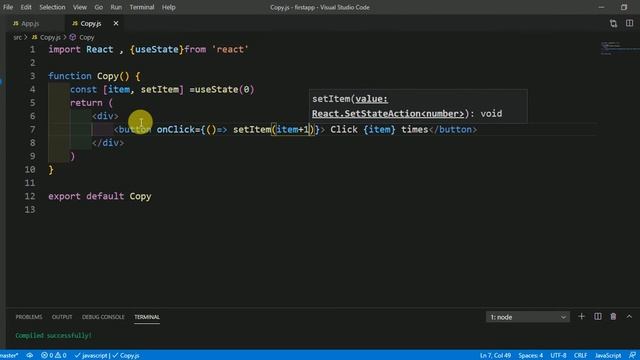Open the '1: node' terminal dropdown
640x360 pixels.
tap(527, 317)
